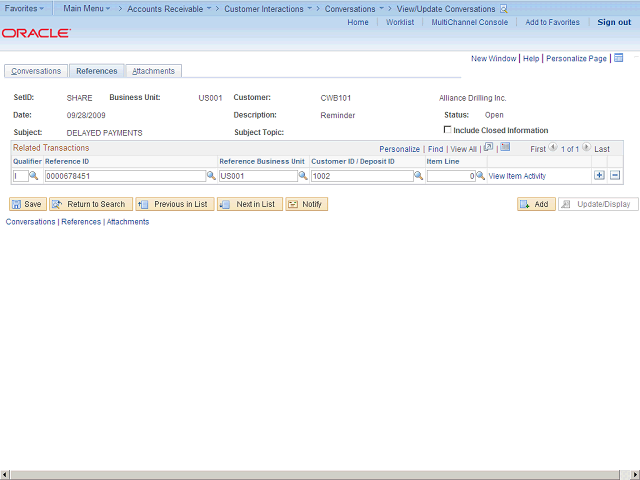Click the Reference ID lookup magnifier
640x480 pixels.
coord(211,176)
